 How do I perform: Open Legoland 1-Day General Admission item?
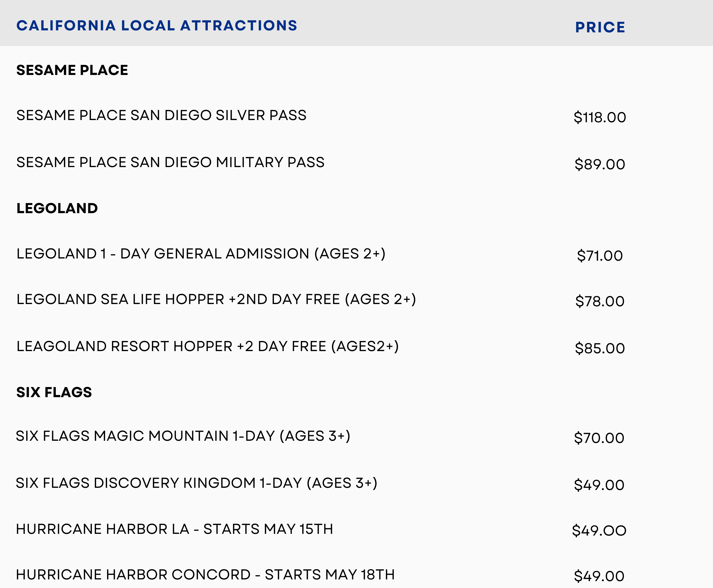[x=201, y=254]
